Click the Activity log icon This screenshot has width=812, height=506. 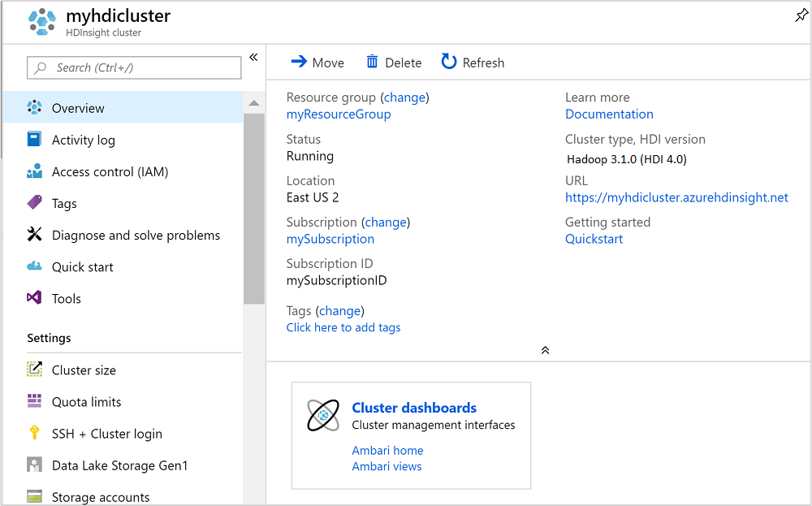tap(34, 140)
